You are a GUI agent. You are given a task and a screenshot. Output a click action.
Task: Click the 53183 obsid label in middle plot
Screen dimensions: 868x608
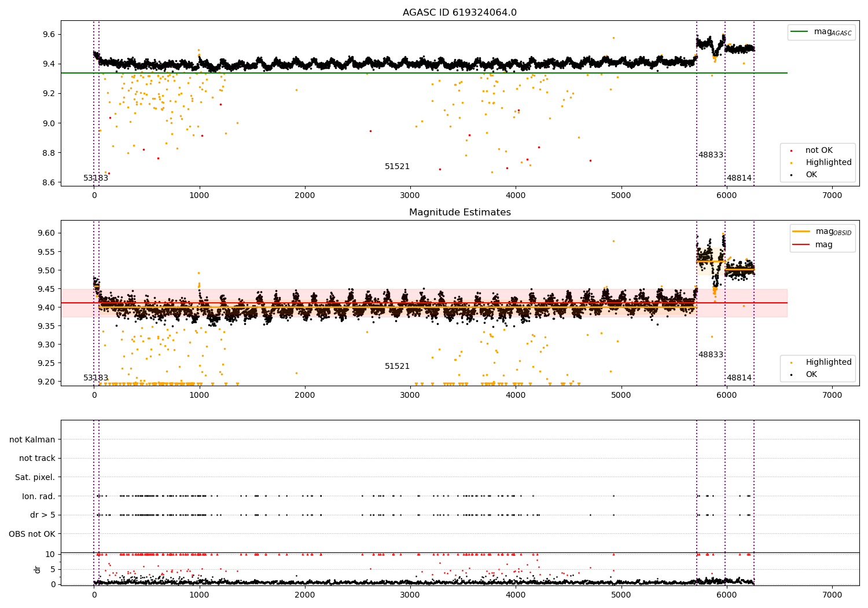point(96,378)
